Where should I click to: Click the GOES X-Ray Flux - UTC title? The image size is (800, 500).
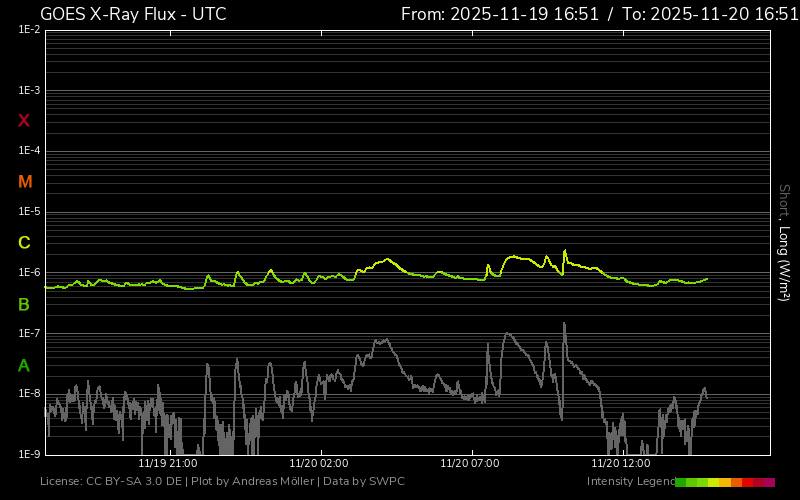click(133, 14)
